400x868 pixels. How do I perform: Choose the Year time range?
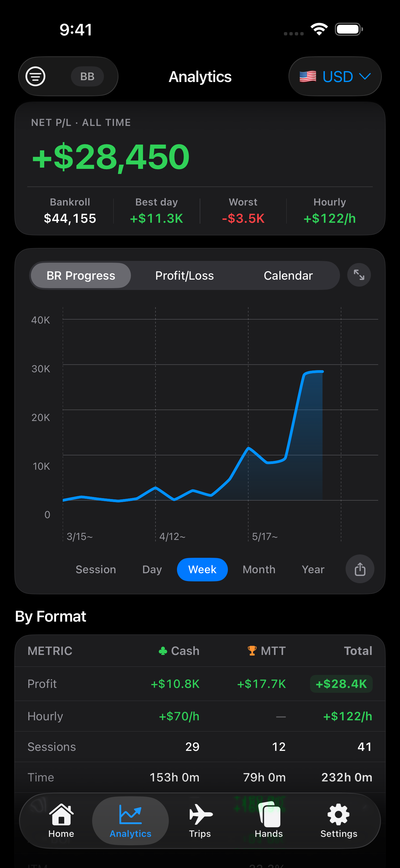coord(313,570)
